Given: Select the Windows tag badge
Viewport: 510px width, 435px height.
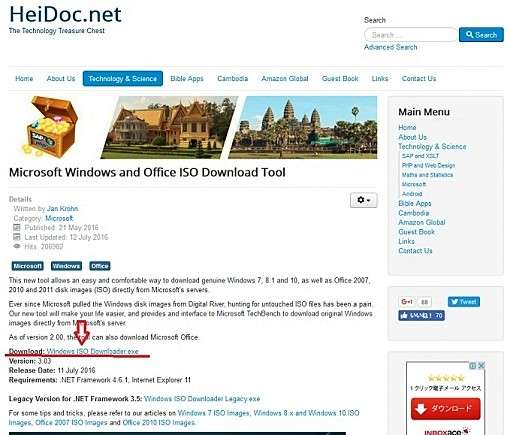Looking at the screenshot, I should [x=66, y=266].
